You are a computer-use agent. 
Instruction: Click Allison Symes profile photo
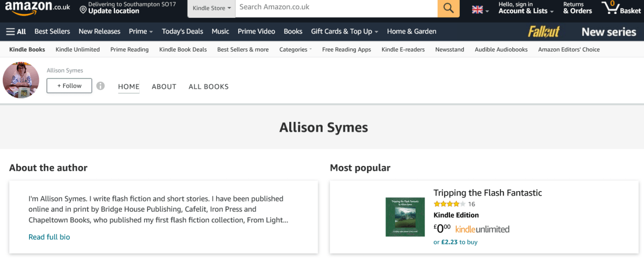pyautogui.click(x=21, y=80)
